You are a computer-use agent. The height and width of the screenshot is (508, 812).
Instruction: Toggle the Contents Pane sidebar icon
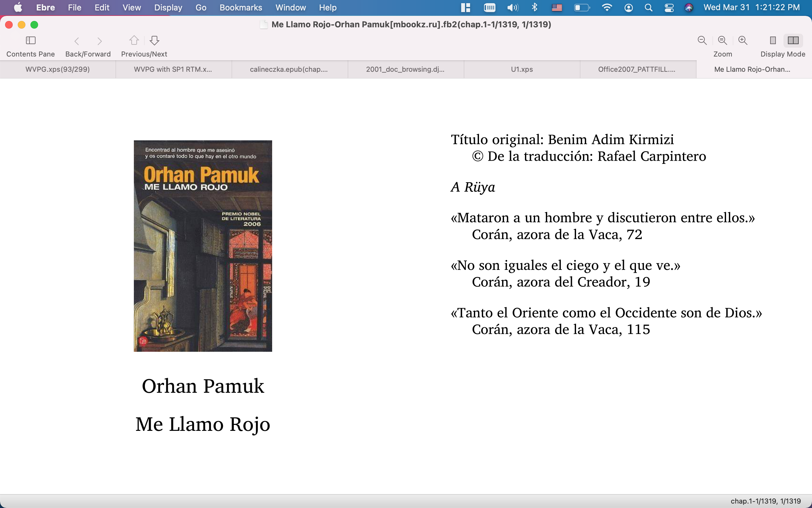click(x=30, y=41)
